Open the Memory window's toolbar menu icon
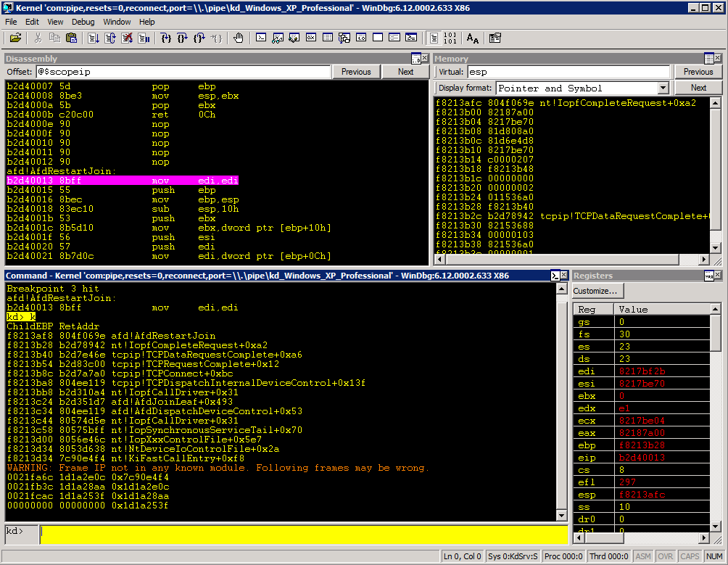The width and height of the screenshot is (728, 565). pos(709,59)
